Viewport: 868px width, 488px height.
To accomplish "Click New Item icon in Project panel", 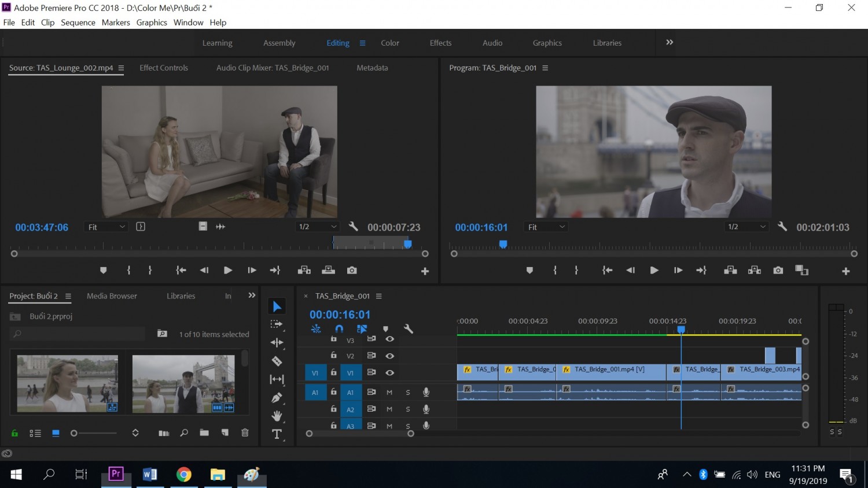I will 225,432.
